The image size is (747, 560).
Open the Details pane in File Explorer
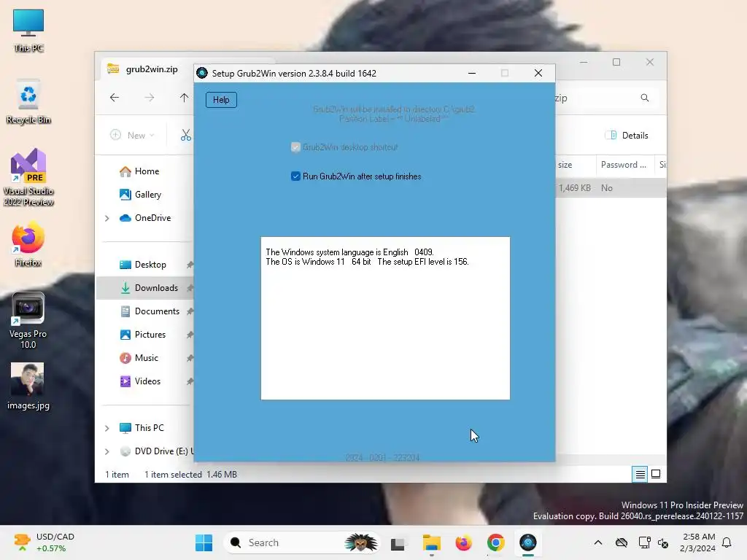coord(627,135)
